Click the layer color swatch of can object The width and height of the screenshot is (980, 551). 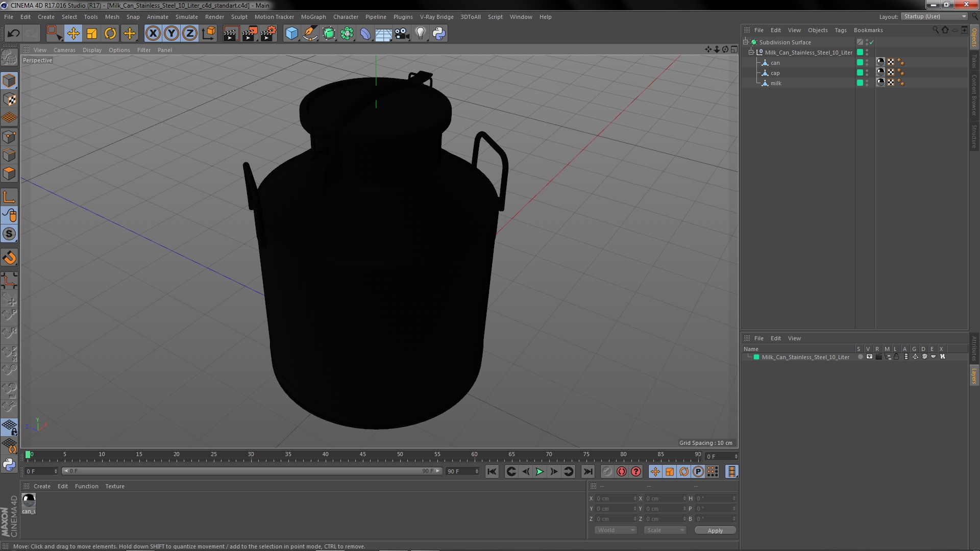coord(860,62)
